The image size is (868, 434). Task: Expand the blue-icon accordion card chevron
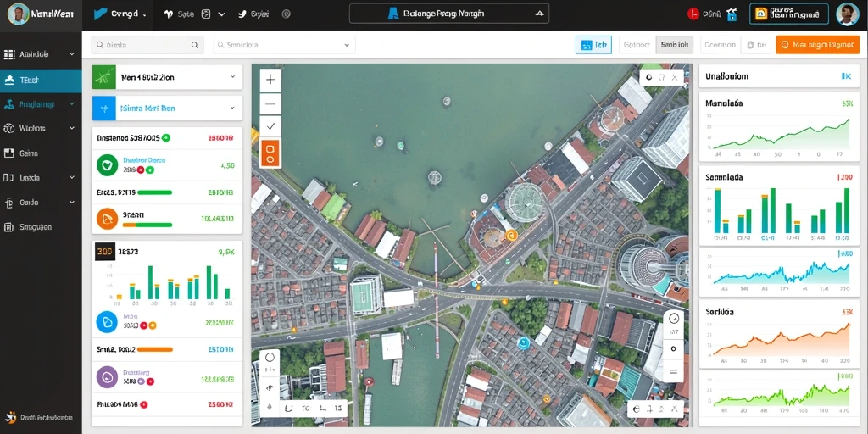pos(233,108)
